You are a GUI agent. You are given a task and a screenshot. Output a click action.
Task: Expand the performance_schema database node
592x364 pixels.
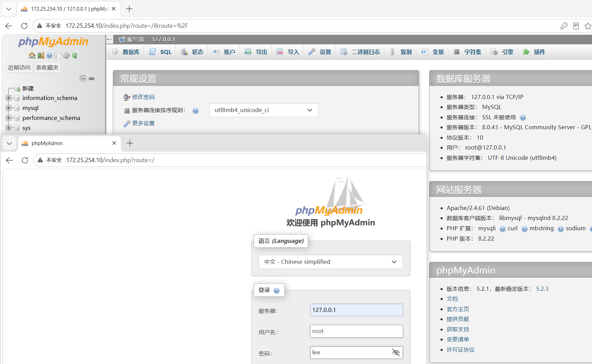coord(9,118)
